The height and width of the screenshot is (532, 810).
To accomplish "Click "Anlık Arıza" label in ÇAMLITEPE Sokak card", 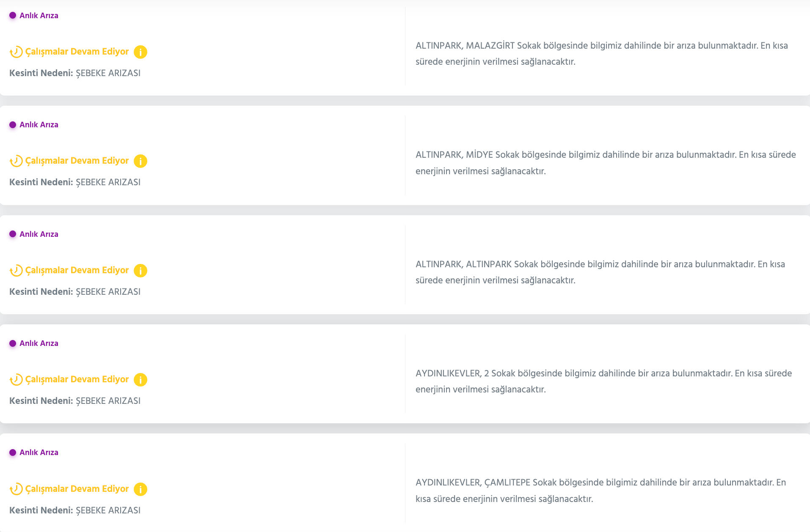I will click(39, 452).
